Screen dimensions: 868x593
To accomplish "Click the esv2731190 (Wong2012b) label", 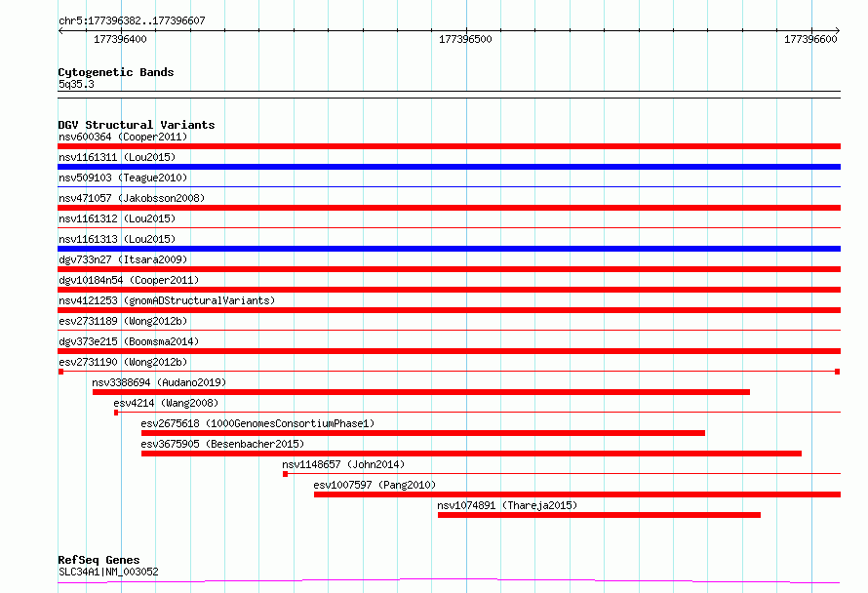I will [x=123, y=362].
